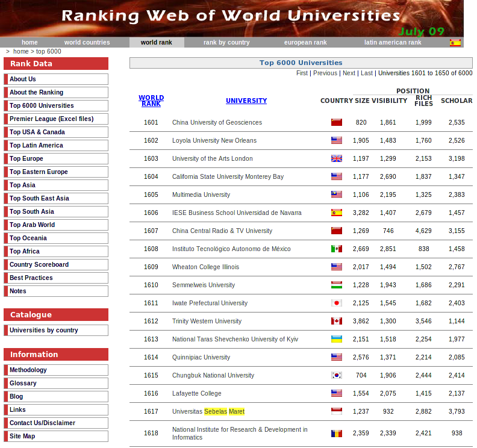This screenshot has height=448, width=477.
Task: Click China flag for China Central Radio & TV University
Action: pyautogui.click(x=337, y=231)
